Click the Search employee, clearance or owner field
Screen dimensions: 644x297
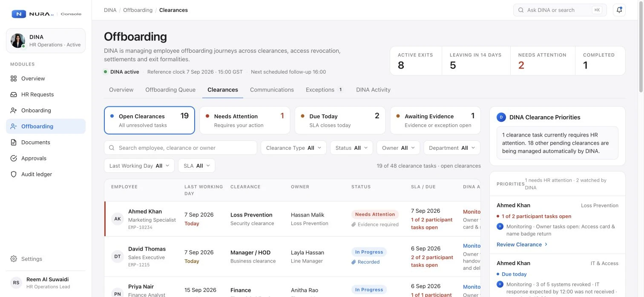[x=181, y=148]
